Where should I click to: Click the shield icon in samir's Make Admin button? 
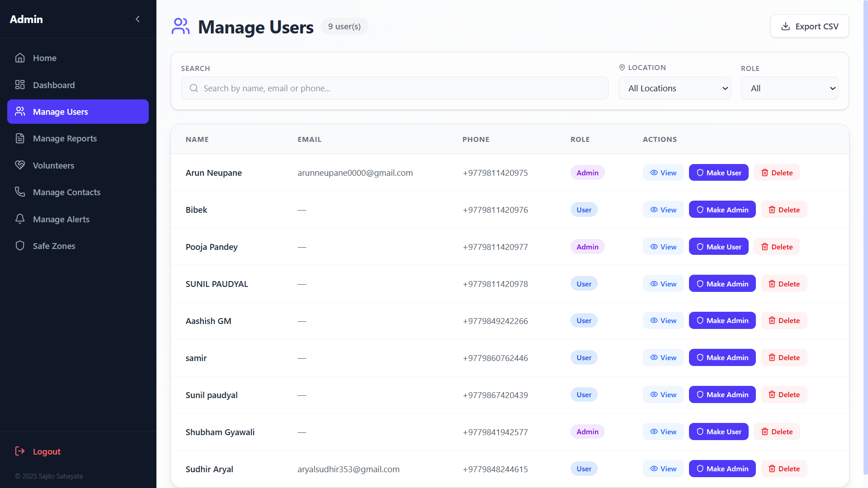click(x=700, y=357)
